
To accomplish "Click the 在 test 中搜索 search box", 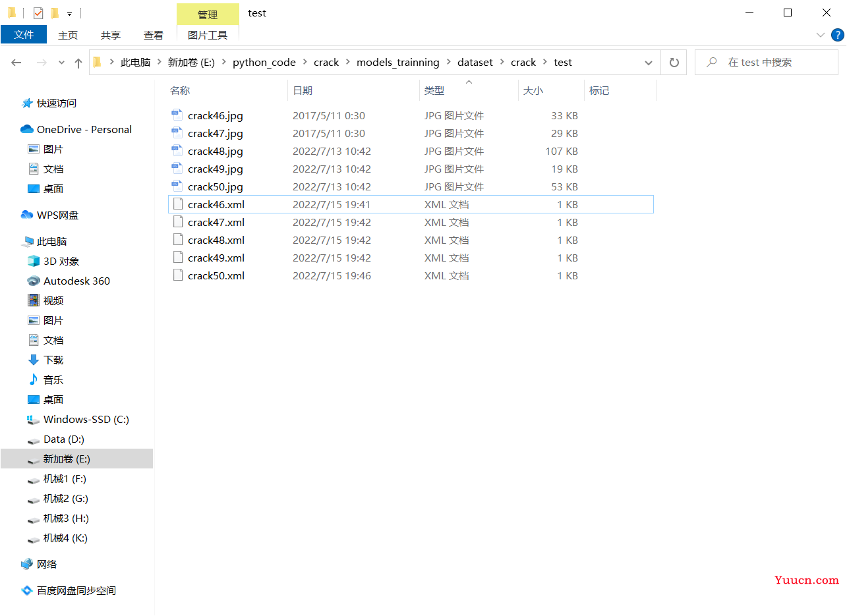I will pos(767,63).
